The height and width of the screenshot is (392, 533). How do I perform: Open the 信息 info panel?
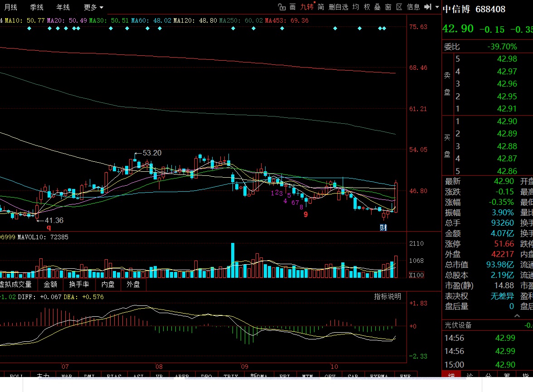[x=413, y=7]
